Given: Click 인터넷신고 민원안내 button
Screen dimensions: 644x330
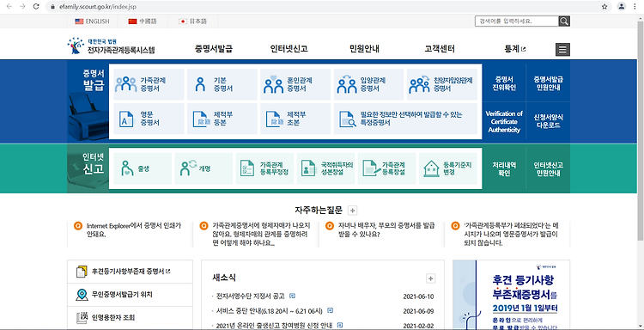Looking at the screenshot, I should coord(549,169).
